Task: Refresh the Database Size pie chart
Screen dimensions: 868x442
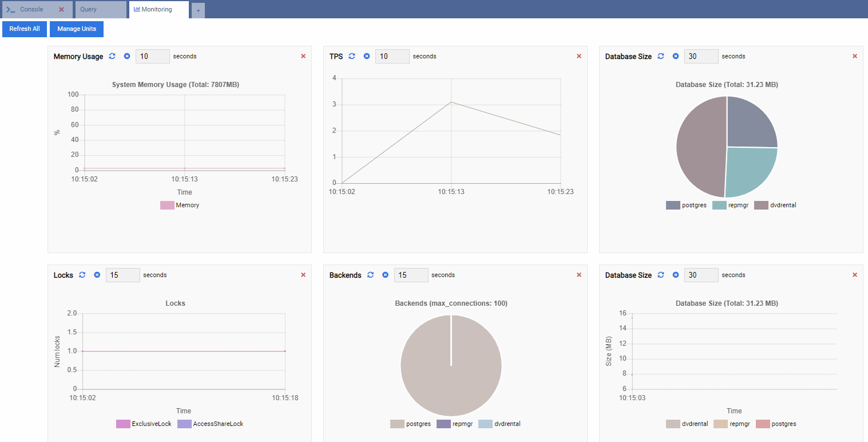Action: coord(661,56)
